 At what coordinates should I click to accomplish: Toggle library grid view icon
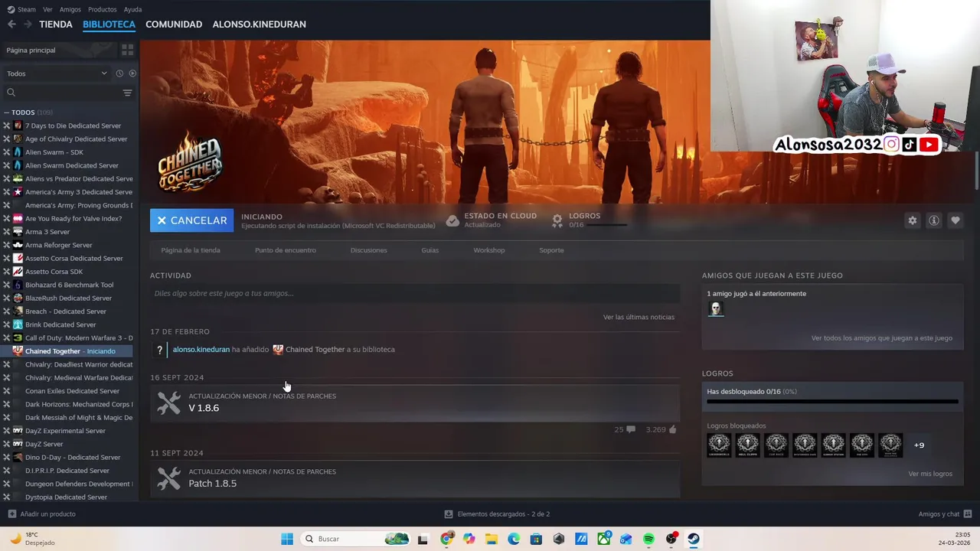pos(127,50)
